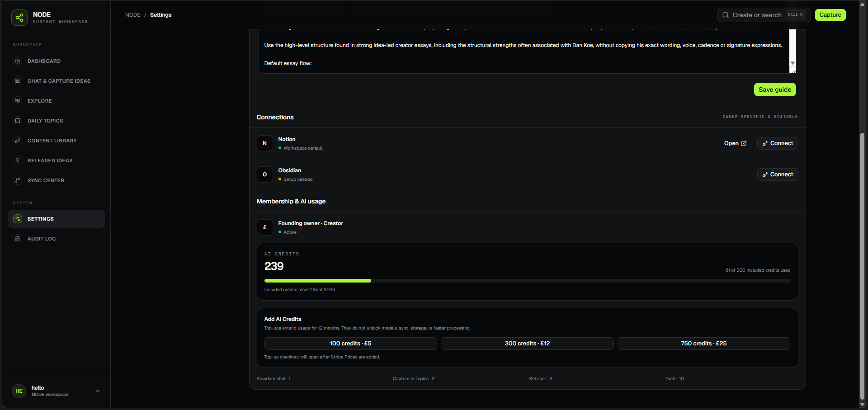This screenshot has height=410, width=868.
Task: Open Audit Log page
Action: pyautogui.click(x=56, y=239)
